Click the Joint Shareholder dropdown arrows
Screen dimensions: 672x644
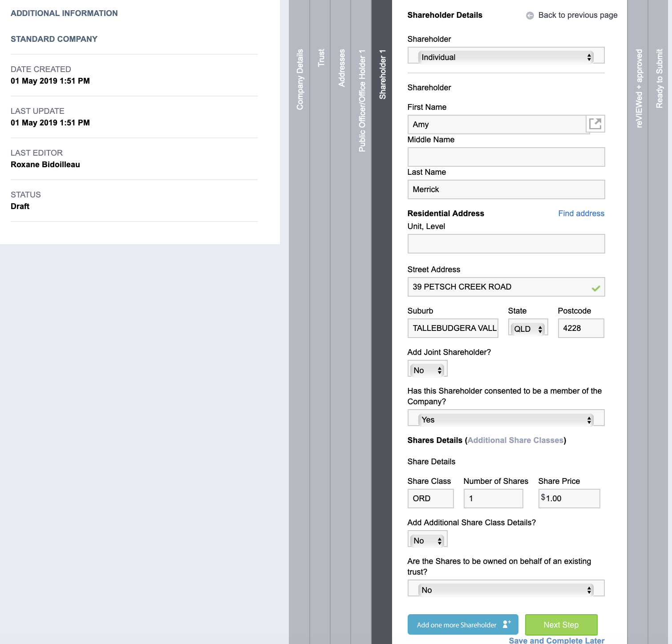tap(440, 370)
